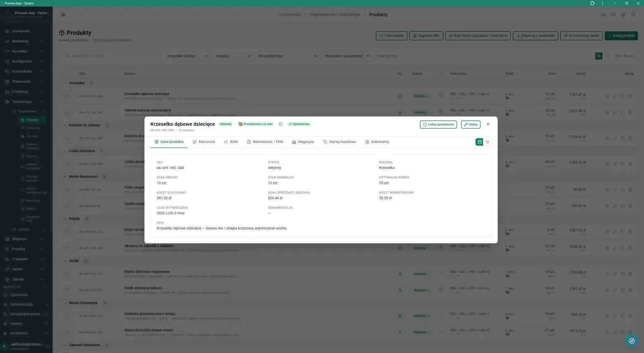Open Zgłoszenia in sidebar
Screen dimensions: 644x353
(x=19, y=295)
